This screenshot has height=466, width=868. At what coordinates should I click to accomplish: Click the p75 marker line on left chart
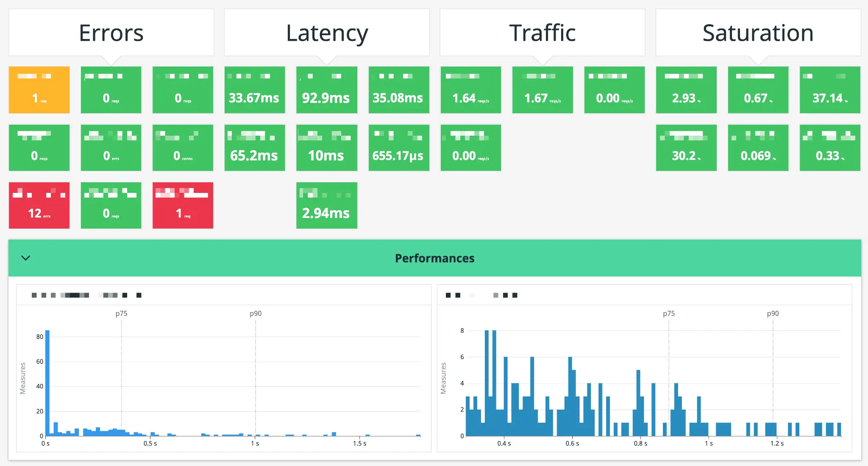click(122, 373)
